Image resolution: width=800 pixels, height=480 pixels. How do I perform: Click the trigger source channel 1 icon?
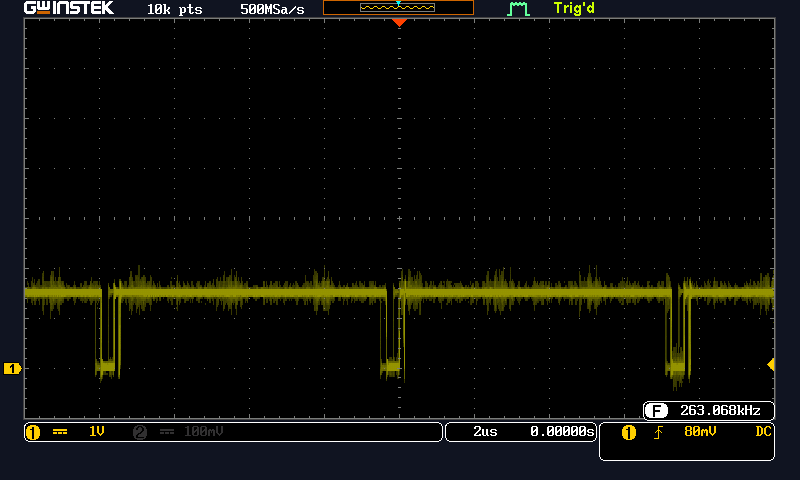[x=629, y=433]
